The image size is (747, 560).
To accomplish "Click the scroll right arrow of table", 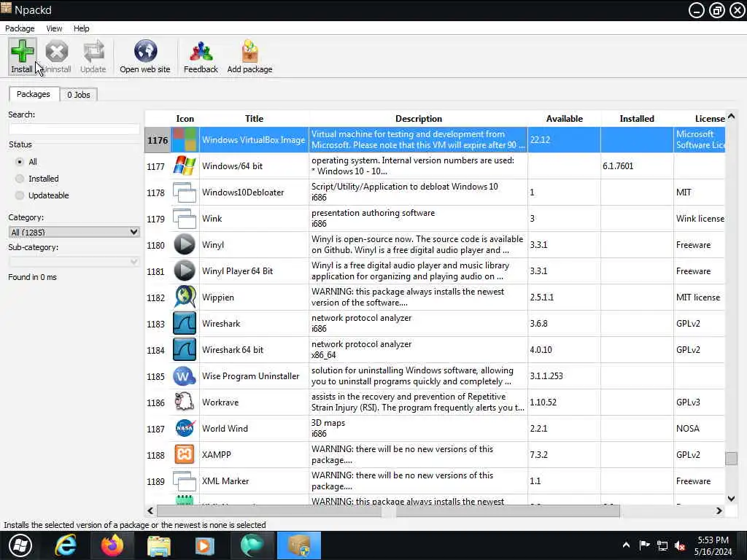I will tap(719, 510).
